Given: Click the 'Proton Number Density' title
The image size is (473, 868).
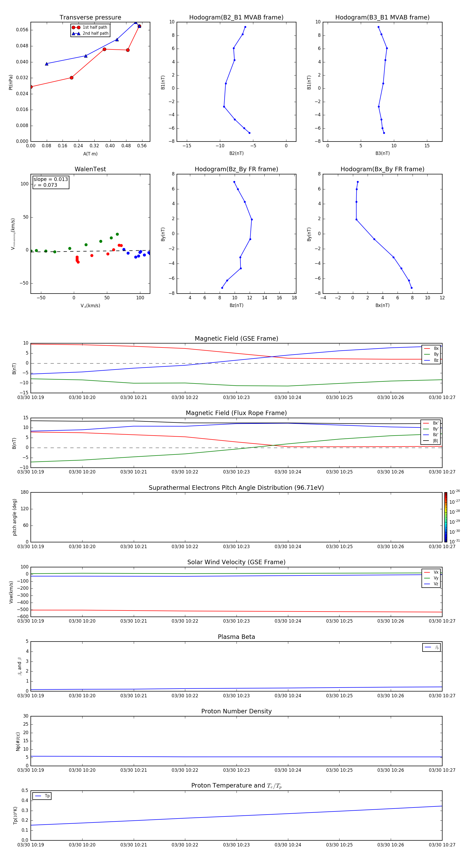Looking at the screenshot, I should 236,711.
